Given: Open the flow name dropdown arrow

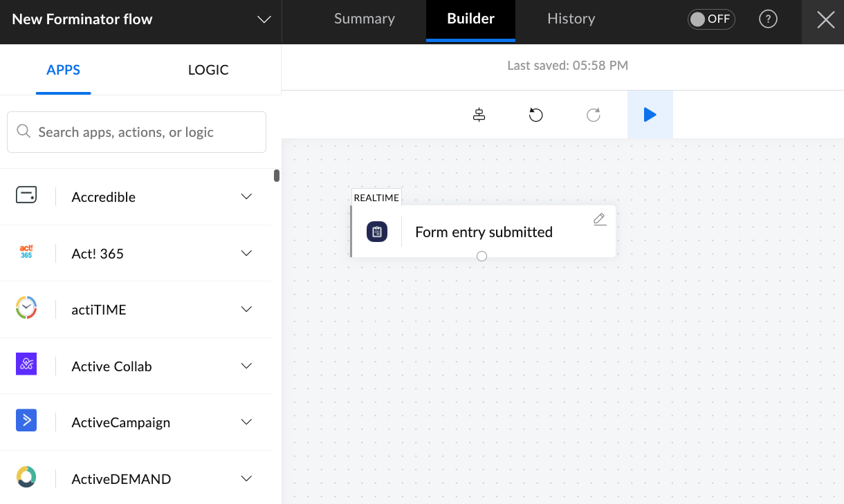Looking at the screenshot, I should pyautogui.click(x=264, y=19).
